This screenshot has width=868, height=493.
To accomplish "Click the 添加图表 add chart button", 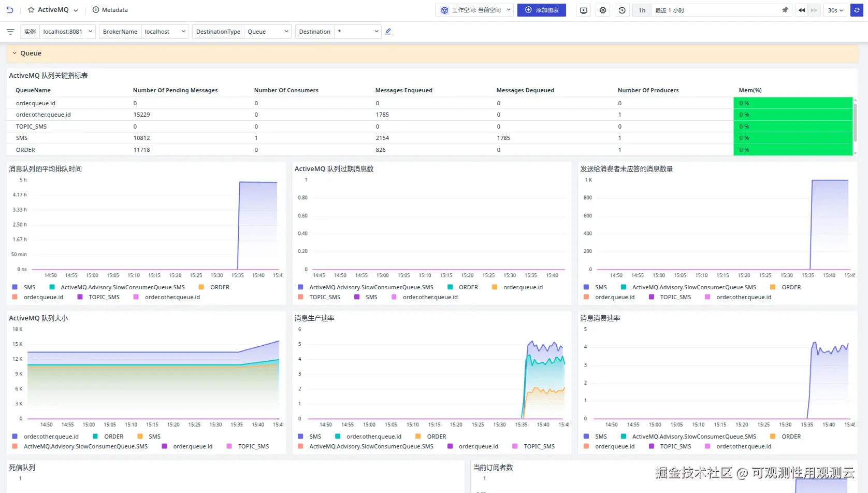I will (x=542, y=10).
